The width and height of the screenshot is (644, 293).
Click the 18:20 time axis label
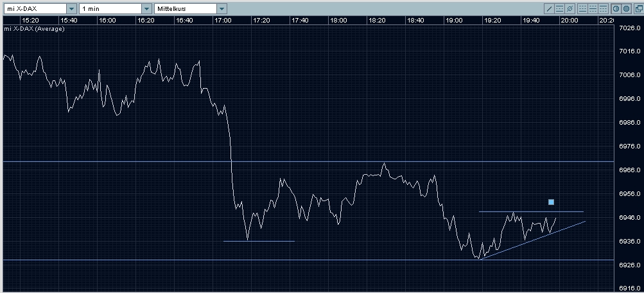[x=377, y=21]
